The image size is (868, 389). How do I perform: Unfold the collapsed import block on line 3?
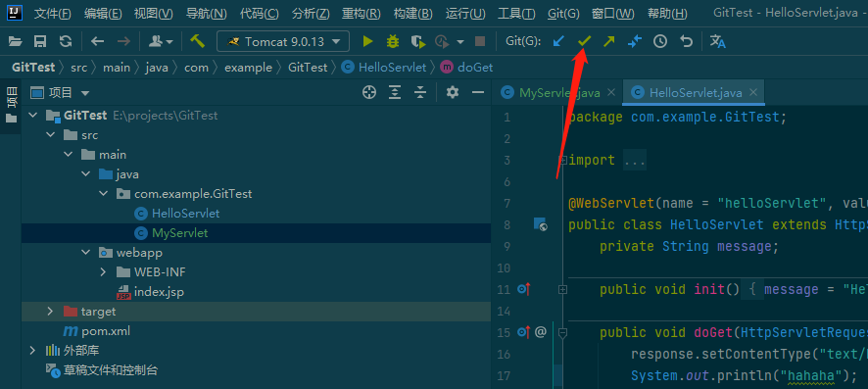(563, 160)
